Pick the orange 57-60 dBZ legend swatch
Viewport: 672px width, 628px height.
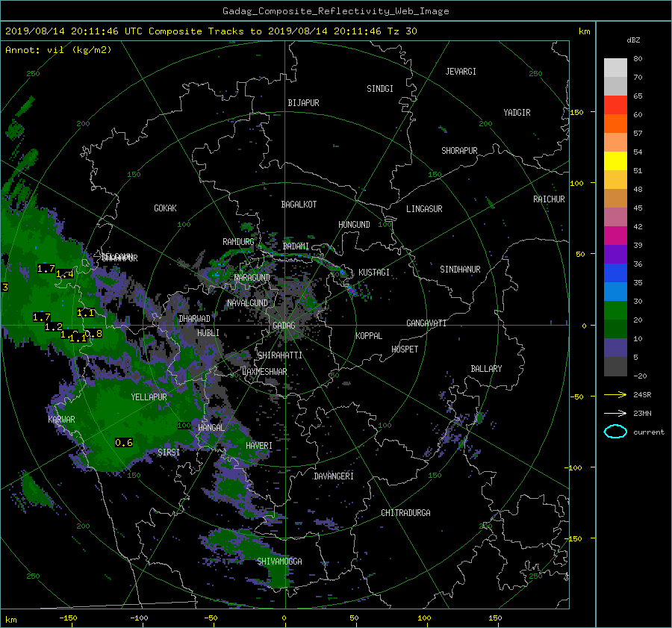615,124
